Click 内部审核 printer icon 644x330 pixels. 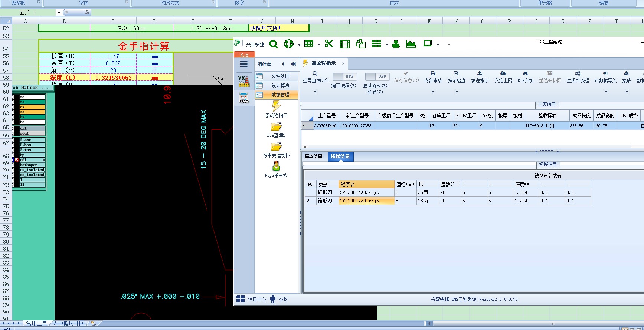point(433,73)
